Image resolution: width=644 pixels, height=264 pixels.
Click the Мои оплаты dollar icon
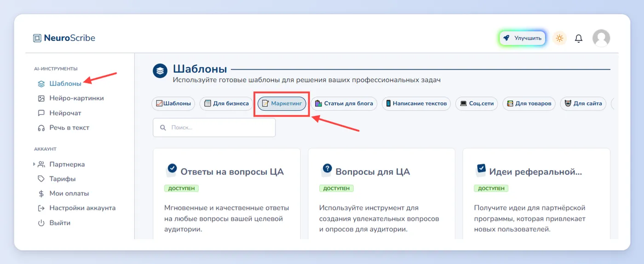pos(41,194)
